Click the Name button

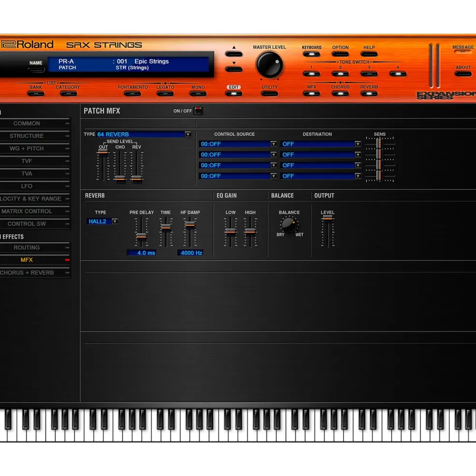point(36,70)
